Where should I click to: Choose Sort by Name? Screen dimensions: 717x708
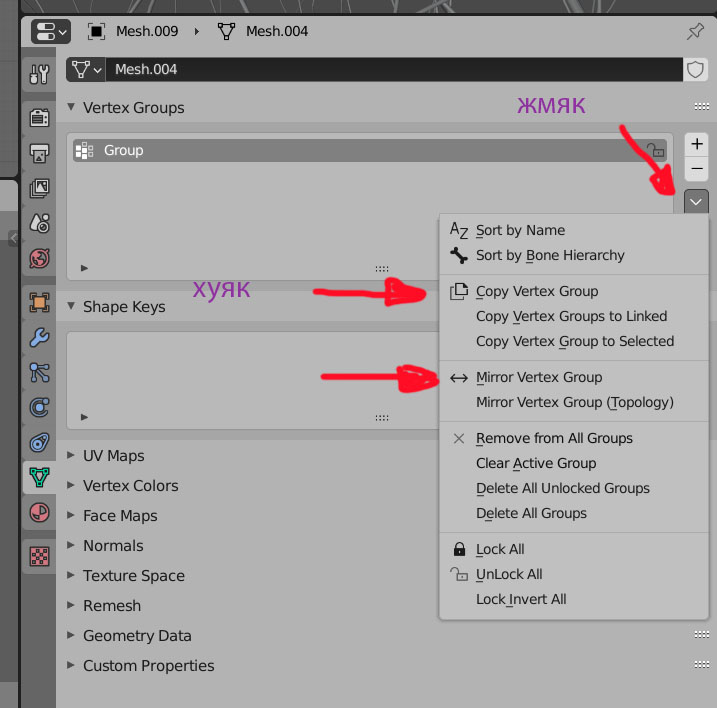[574, 230]
